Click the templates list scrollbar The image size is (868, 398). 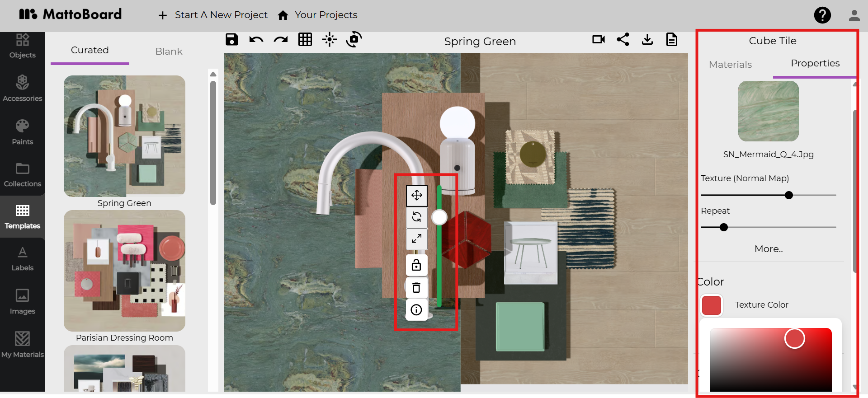pyautogui.click(x=213, y=143)
